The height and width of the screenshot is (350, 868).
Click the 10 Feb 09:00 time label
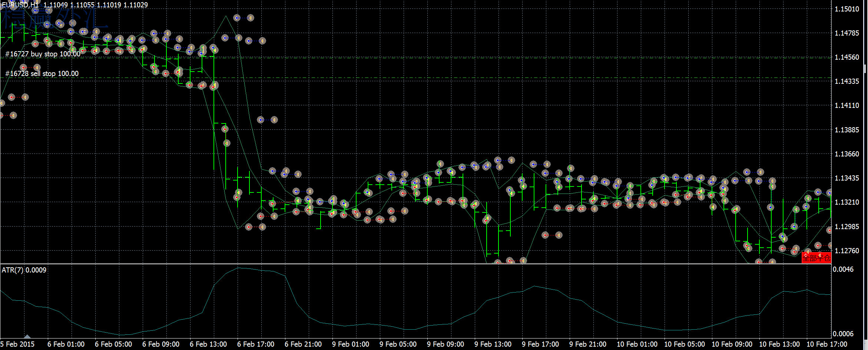732,344
